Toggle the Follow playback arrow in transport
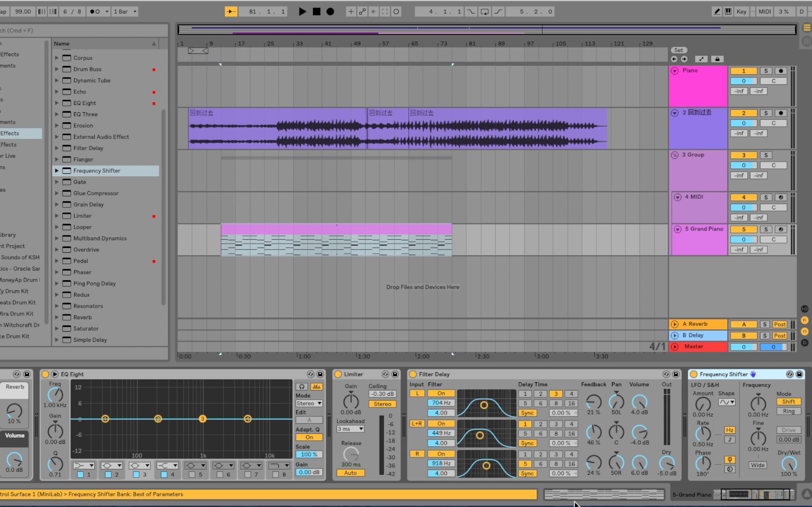812x507 pixels. [231, 11]
